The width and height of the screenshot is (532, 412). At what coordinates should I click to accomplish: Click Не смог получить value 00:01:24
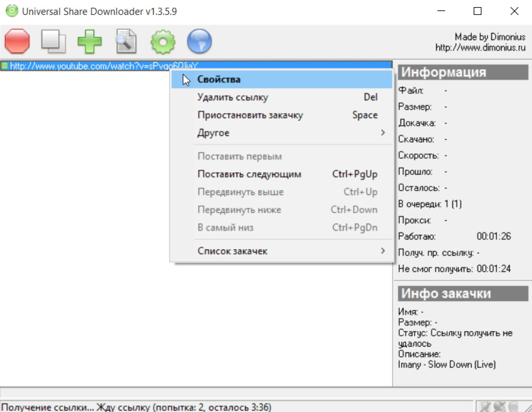[494, 269]
